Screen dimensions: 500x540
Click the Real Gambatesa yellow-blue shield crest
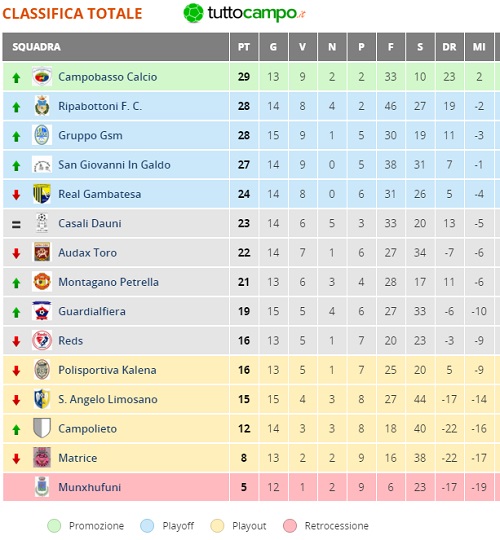42,194
